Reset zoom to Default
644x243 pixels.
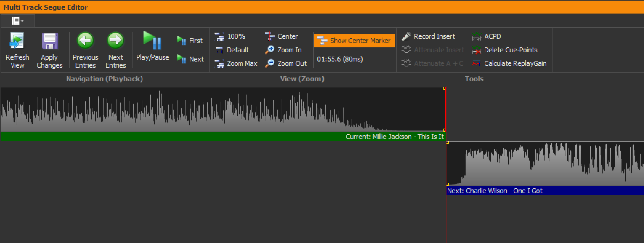pos(232,50)
